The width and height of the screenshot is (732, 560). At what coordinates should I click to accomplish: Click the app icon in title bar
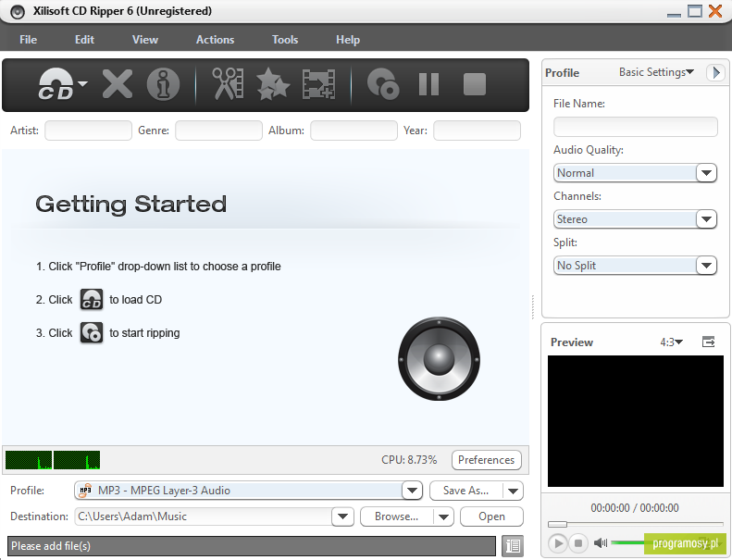tap(18, 12)
